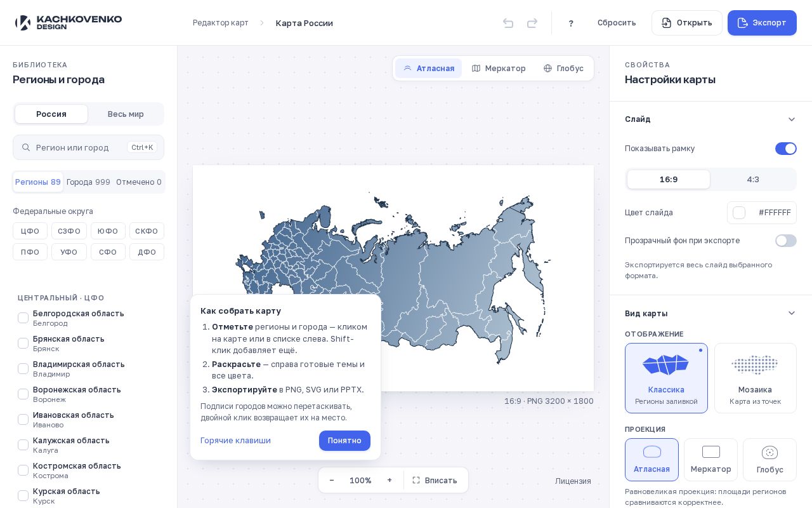This screenshot has height=508, width=812.
Task: Collapse the Вид карты section chevron
Action: point(792,313)
